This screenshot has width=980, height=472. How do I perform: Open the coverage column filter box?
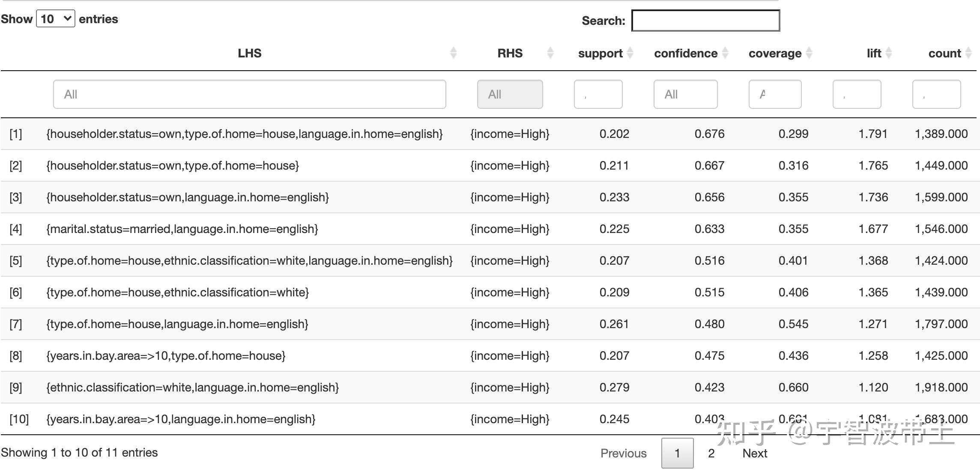click(x=775, y=94)
